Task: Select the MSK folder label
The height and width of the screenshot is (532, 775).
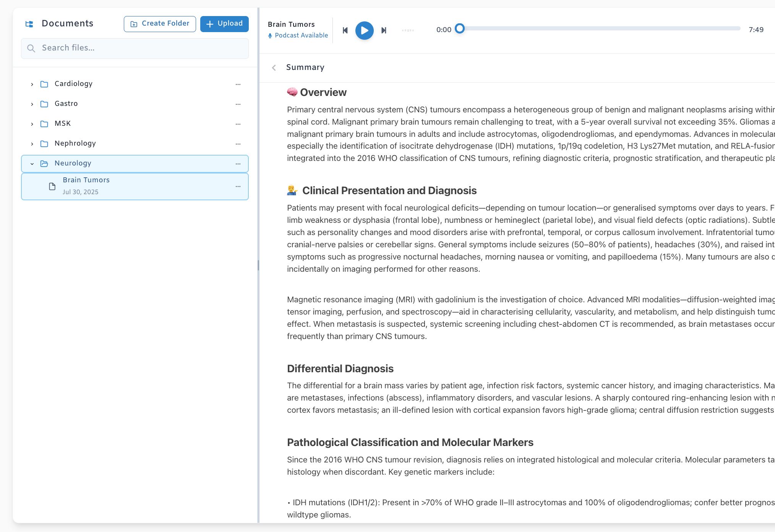Action: coord(63,123)
